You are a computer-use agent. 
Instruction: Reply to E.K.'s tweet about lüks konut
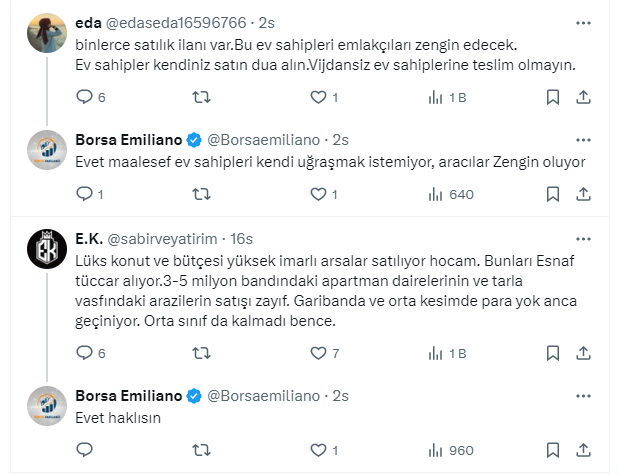point(84,353)
